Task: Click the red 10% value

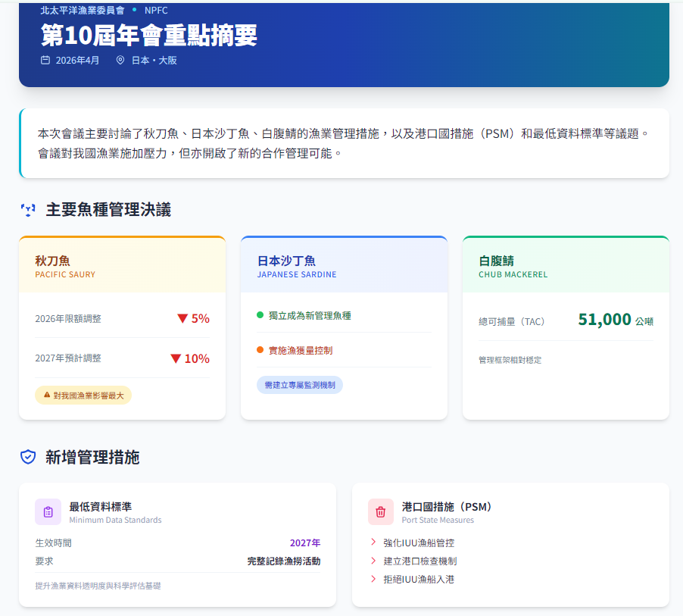Action: click(x=197, y=359)
